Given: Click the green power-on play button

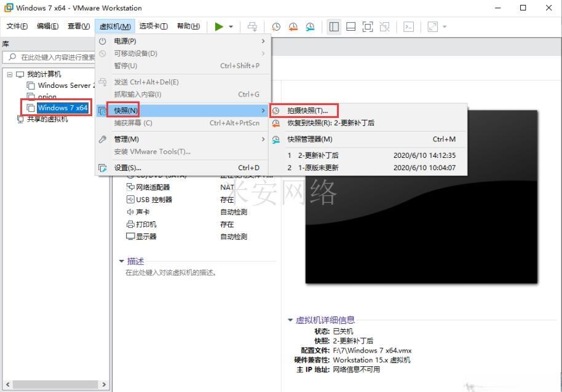Looking at the screenshot, I should point(219,26).
